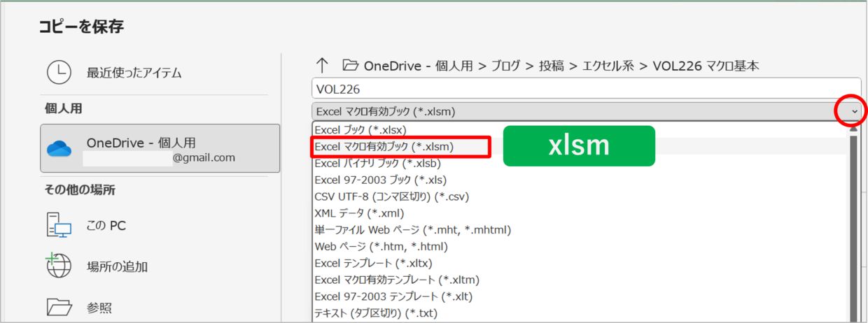868x323 pixels.
Task: Select XML データ (*.xml) format
Action: point(360,213)
